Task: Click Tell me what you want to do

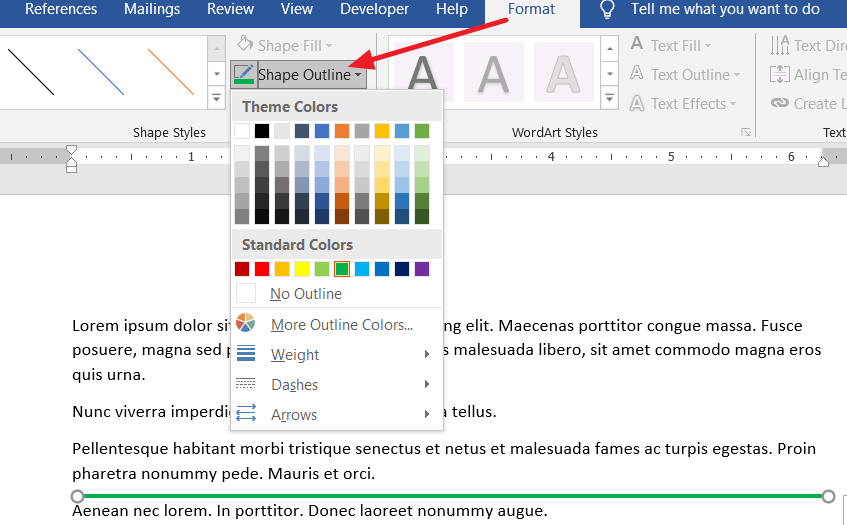Action: [x=725, y=9]
